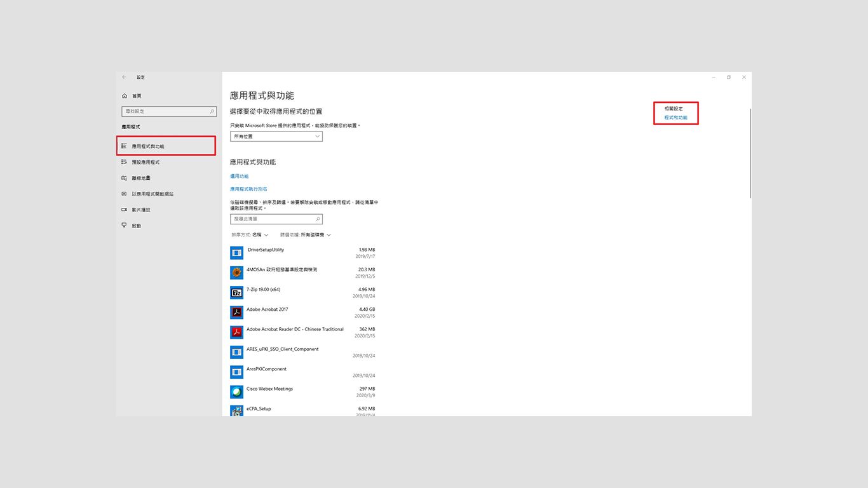Image resolution: width=868 pixels, height=488 pixels.
Task: Select Adobe Acrobat Reader DC icon
Action: tap(236, 332)
